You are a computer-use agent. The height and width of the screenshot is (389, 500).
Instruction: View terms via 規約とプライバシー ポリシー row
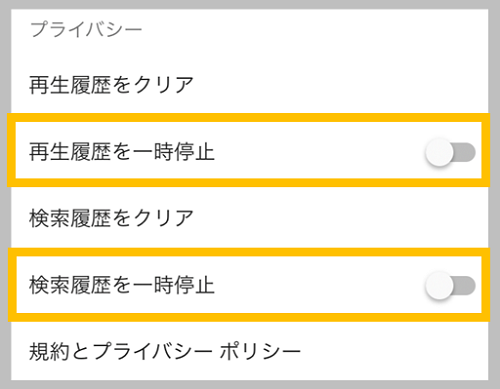[x=249, y=352]
